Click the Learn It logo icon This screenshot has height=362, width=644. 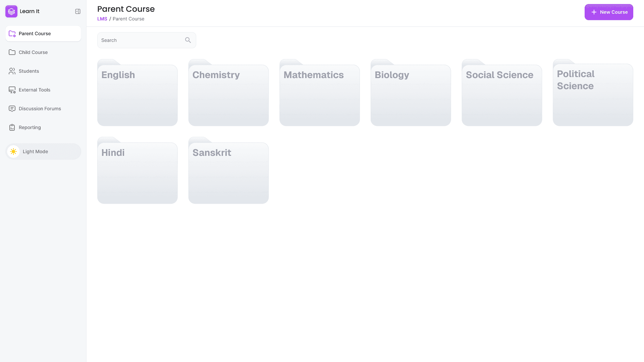point(11,11)
